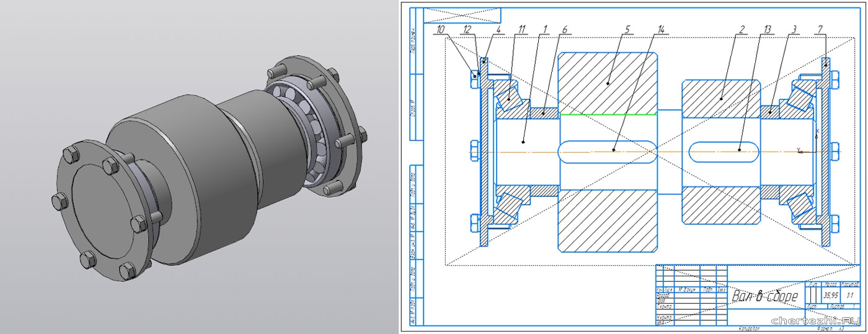Click the 35,95 mass value cell
Screen dimensions: 868x334
pos(815,296)
